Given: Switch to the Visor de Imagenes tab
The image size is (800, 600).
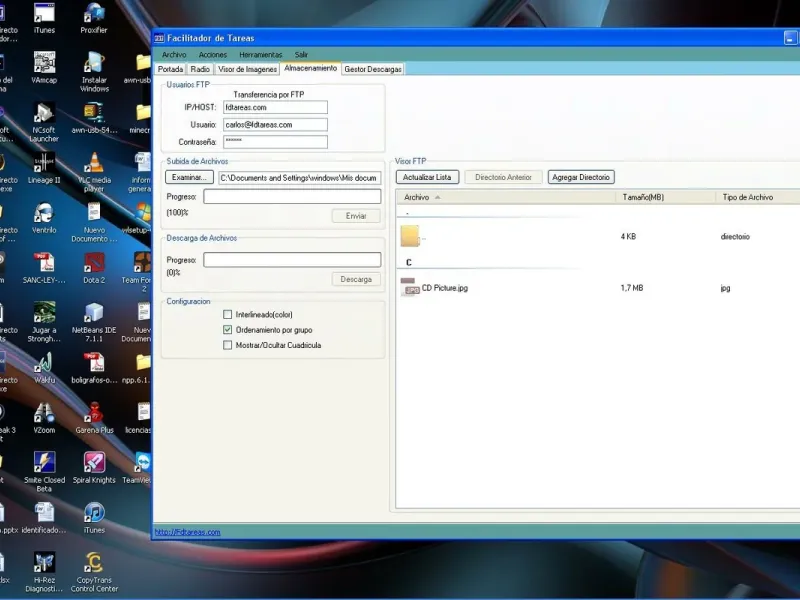Looking at the screenshot, I should click(x=247, y=69).
